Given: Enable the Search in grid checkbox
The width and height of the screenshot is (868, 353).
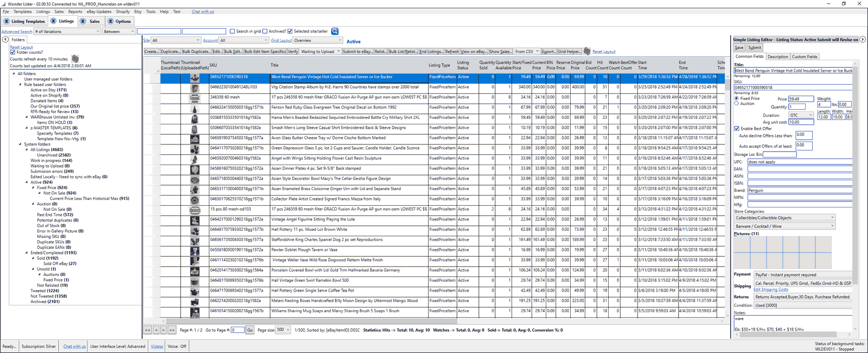Looking at the screenshot, I should [x=232, y=31].
